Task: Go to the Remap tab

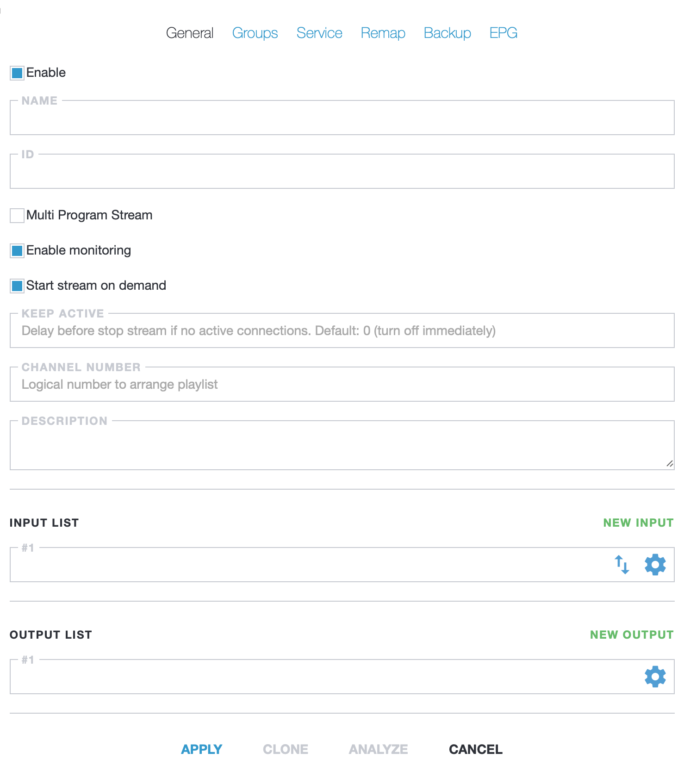Action: point(383,33)
